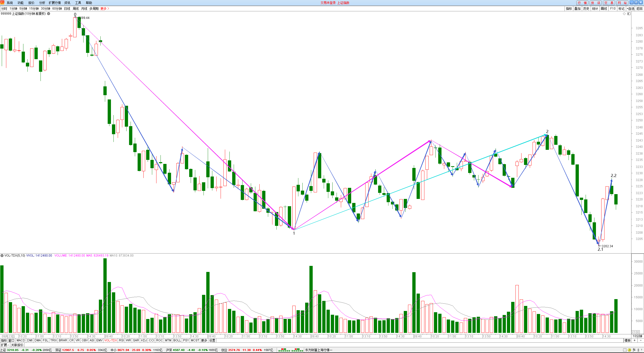Open the 资讯 menu in the menu bar
644x353 pixels.
pos(67,3)
